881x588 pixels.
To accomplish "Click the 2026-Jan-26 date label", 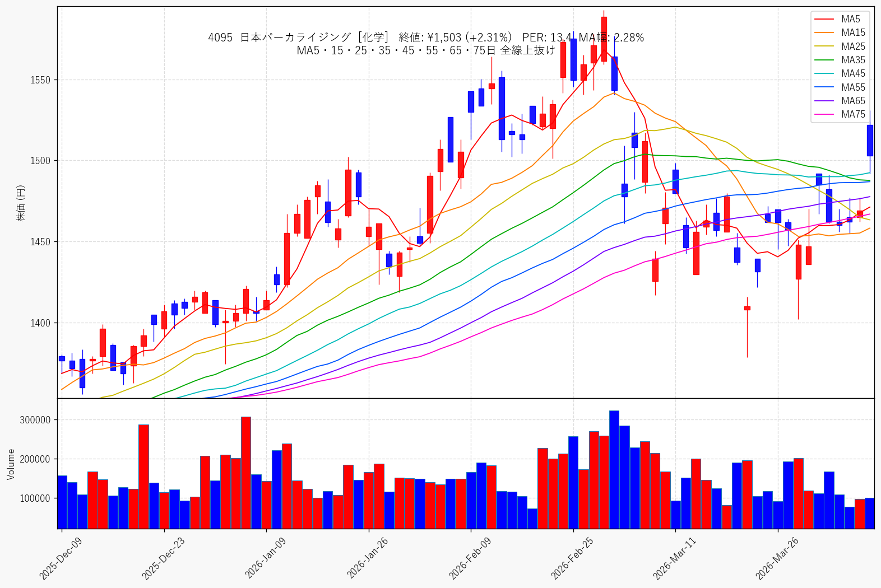I will 368,558.
